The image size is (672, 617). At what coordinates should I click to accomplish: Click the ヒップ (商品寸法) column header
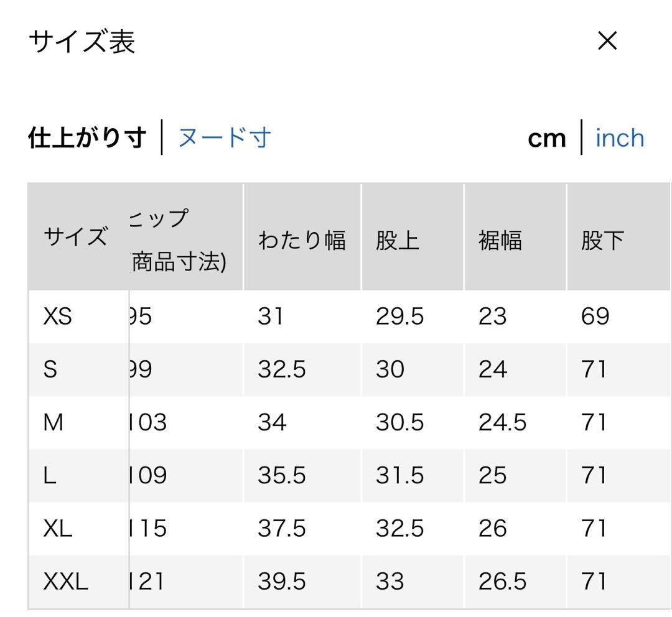coord(178,240)
